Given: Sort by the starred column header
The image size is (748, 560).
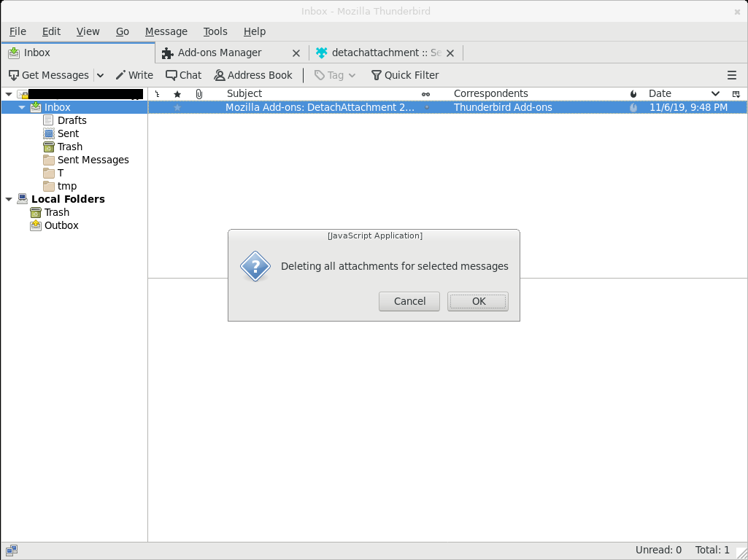Looking at the screenshot, I should pyautogui.click(x=177, y=94).
